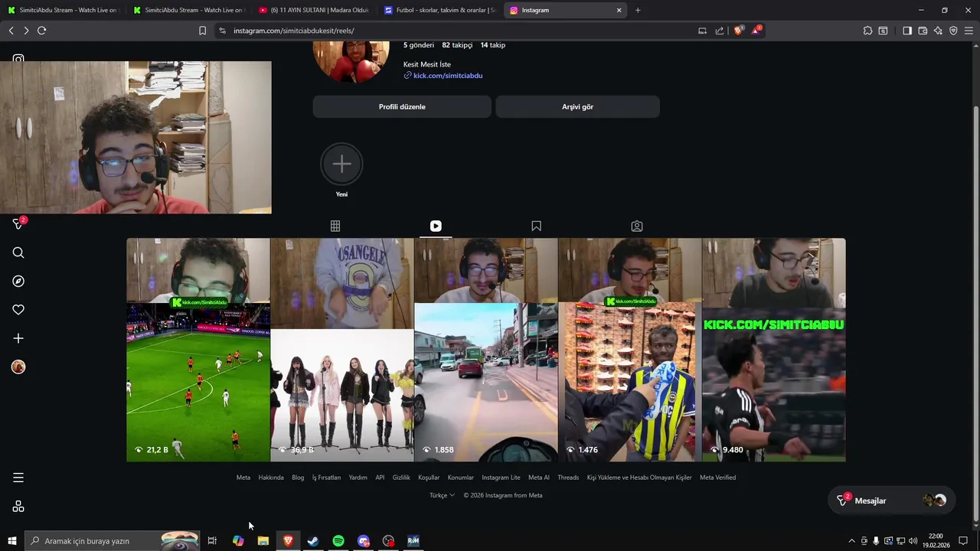Open Brave VPN shield icon
980x551 pixels.
pyautogui.click(x=953, y=31)
